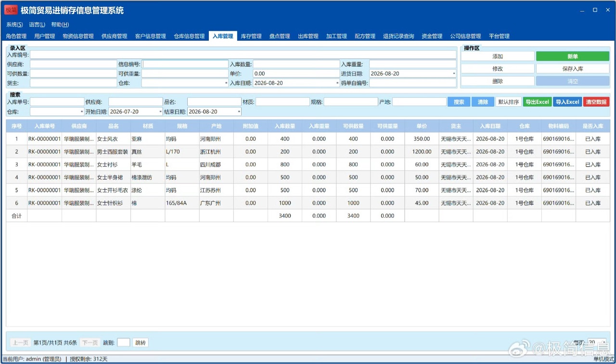This screenshot has height=364, width=616.
Task: Click the 信息编号 input field
Action: click(x=185, y=64)
